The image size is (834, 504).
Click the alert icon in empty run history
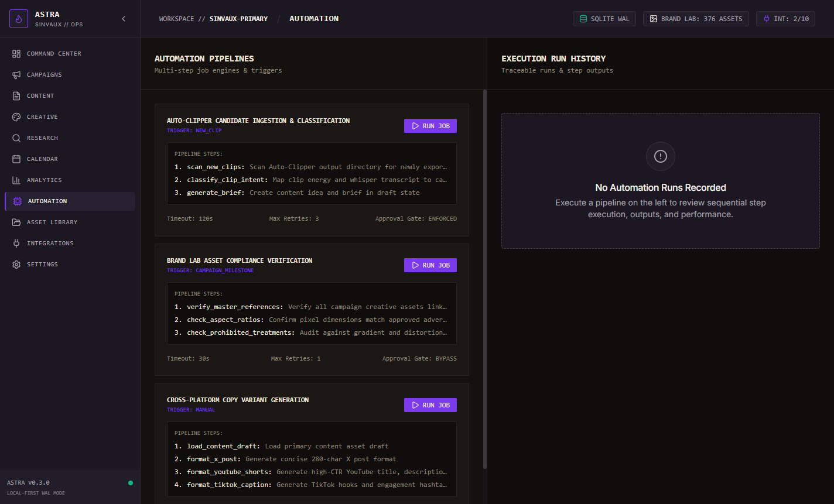pos(661,156)
